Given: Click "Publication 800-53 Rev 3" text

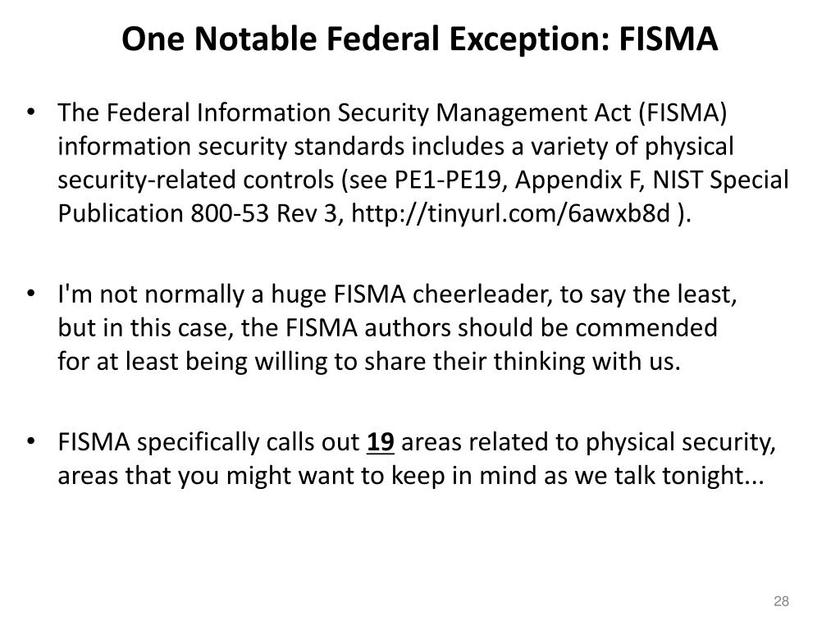Looking at the screenshot, I should (199, 213).
